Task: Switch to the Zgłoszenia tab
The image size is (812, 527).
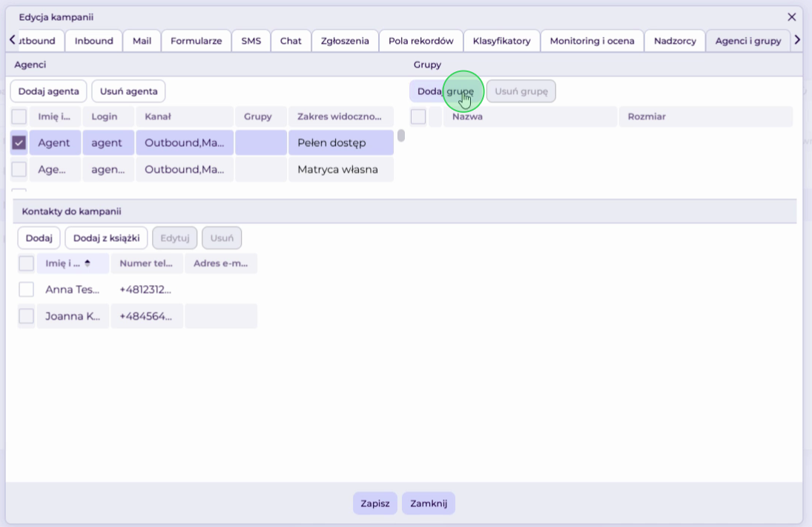Action: (345, 41)
